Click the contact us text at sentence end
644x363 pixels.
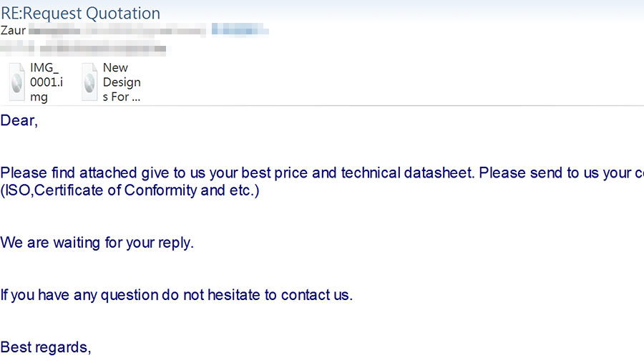pyautogui.click(x=317, y=295)
